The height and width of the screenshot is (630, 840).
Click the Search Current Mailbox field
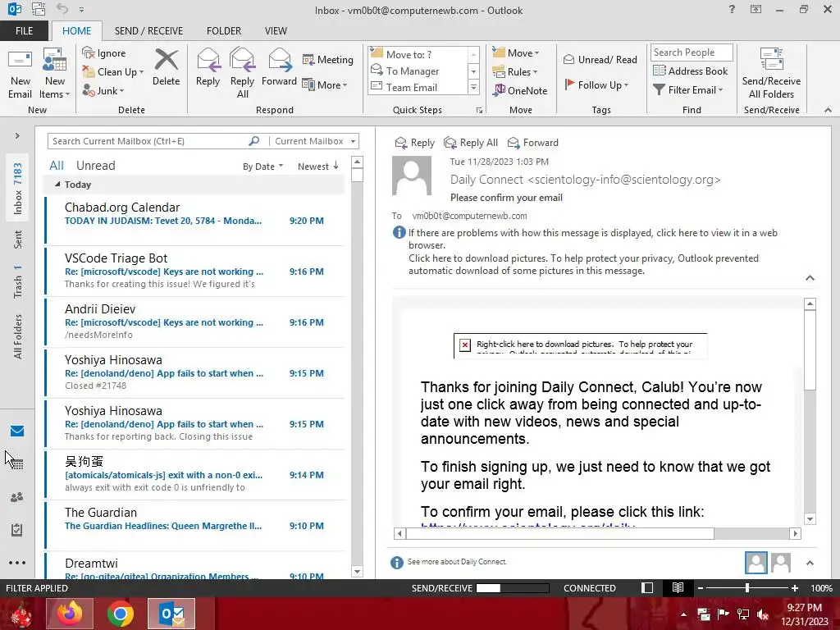[x=148, y=141]
